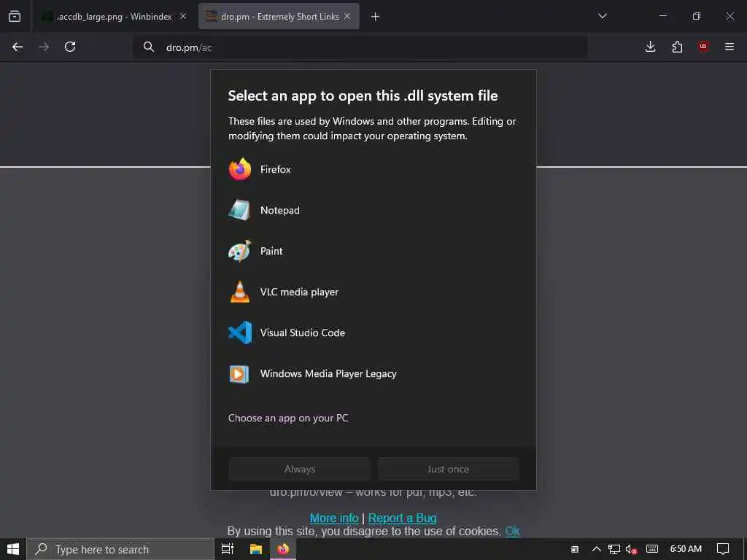The image size is (747, 560).
Task: Open the uBlock Origin extension icon
Action: (703, 47)
